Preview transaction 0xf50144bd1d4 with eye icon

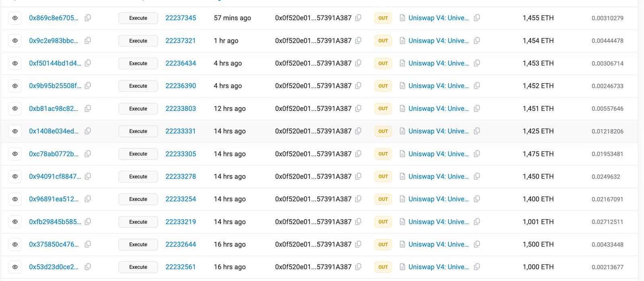coord(15,63)
